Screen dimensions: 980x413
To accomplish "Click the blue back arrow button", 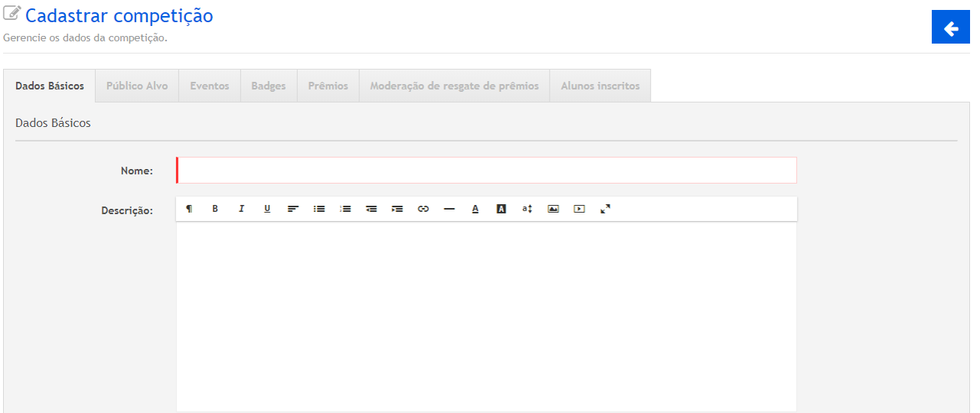I will click(951, 29).
